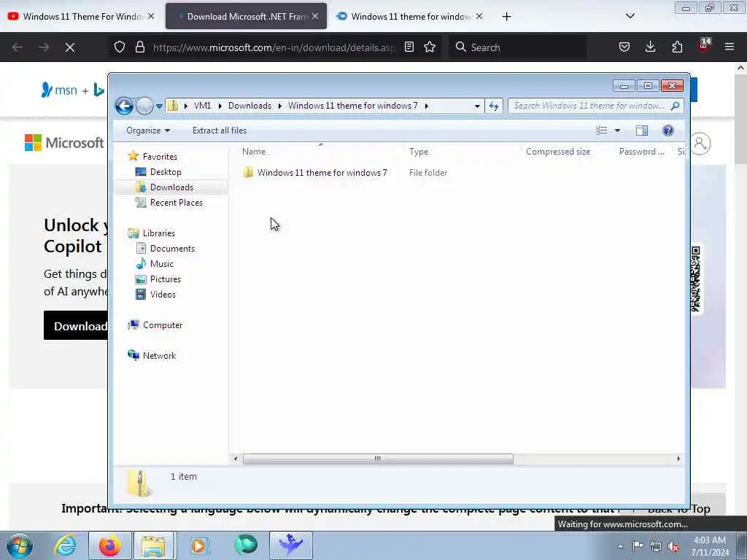The image size is (747, 560).
Task: Expand address bar history dropdown
Action: pos(477,106)
